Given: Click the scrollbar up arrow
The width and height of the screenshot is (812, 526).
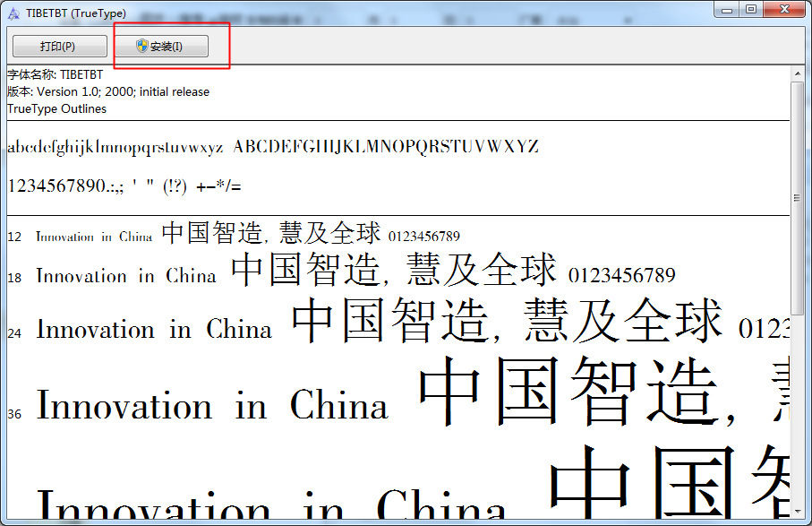Looking at the screenshot, I should pos(798,73).
